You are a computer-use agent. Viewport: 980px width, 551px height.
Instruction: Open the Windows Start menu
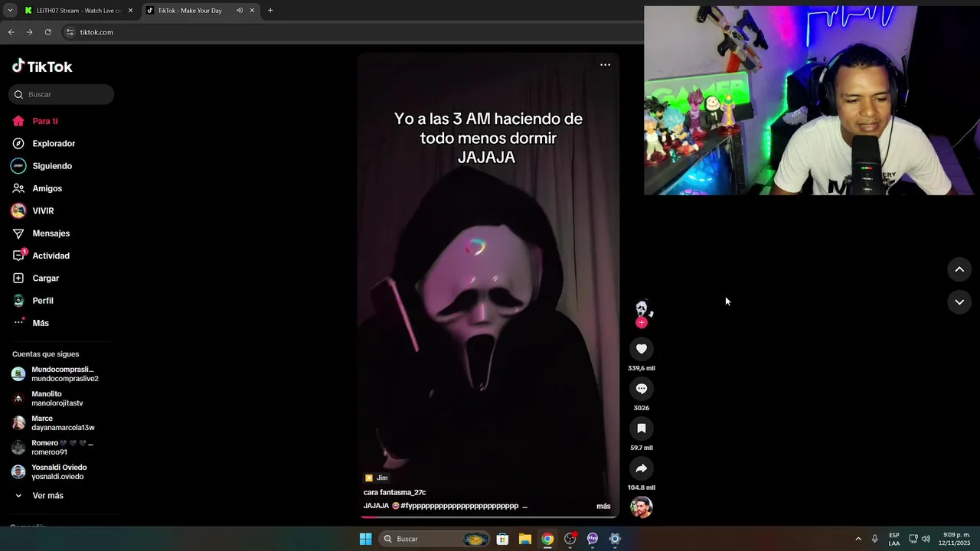click(366, 539)
